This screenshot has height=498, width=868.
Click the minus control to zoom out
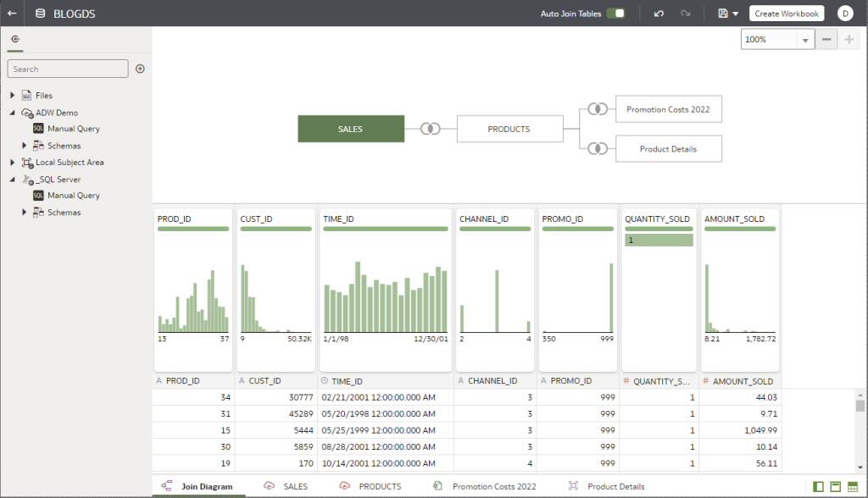[x=826, y=38]
